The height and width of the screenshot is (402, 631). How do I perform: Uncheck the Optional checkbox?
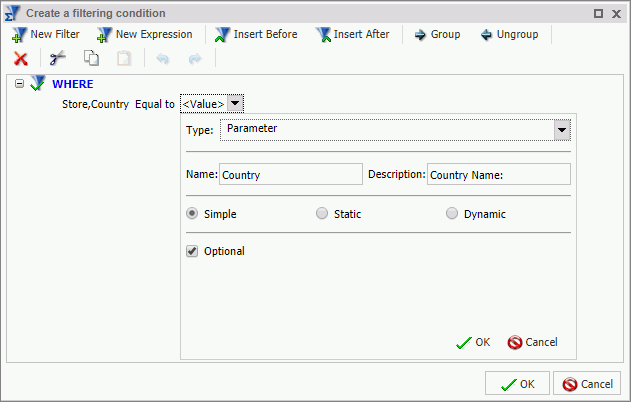point(192,251)
